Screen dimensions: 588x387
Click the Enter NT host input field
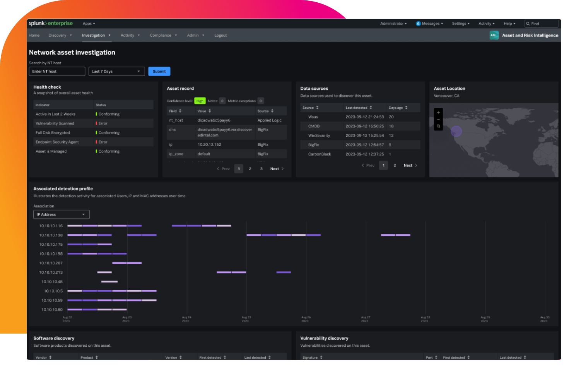[x=56, y=71]
